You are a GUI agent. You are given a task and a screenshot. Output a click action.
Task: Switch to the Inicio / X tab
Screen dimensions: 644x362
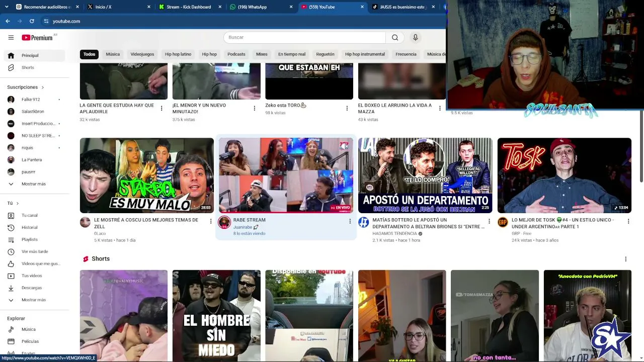pyautogui.click(x=119, y=7)
